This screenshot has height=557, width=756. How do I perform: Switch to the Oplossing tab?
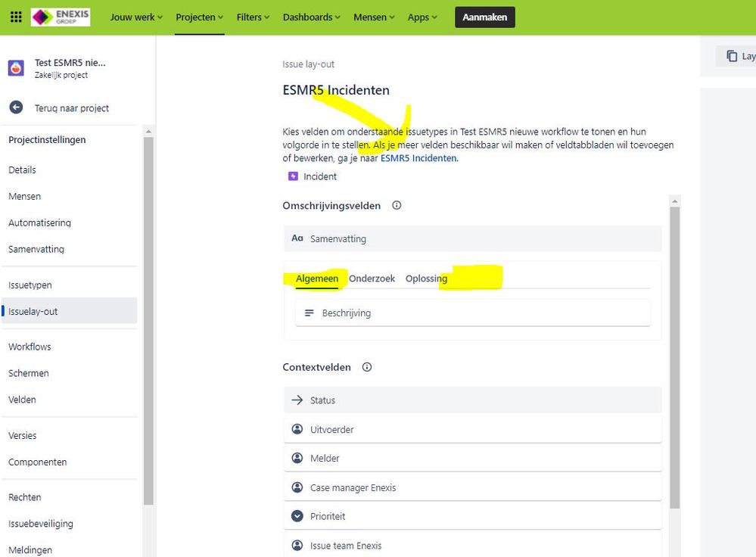tap(426, 278)
